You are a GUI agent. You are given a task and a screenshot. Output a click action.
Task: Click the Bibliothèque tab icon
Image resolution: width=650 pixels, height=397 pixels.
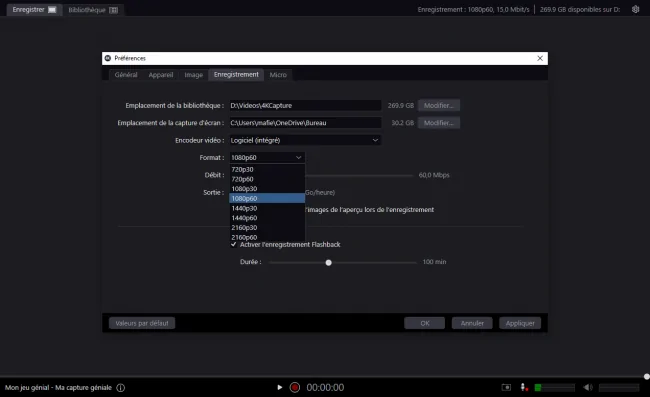[x=114, y=10]
